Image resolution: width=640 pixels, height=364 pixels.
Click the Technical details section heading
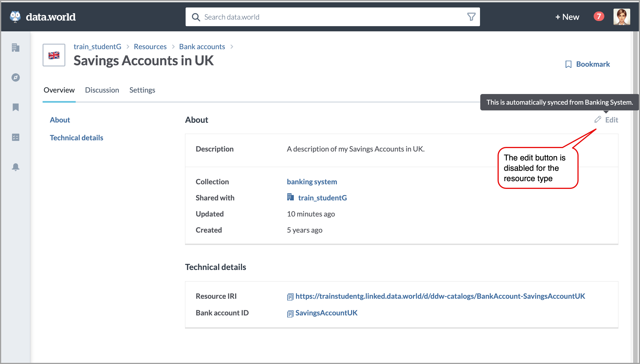[x=216, y=267]
